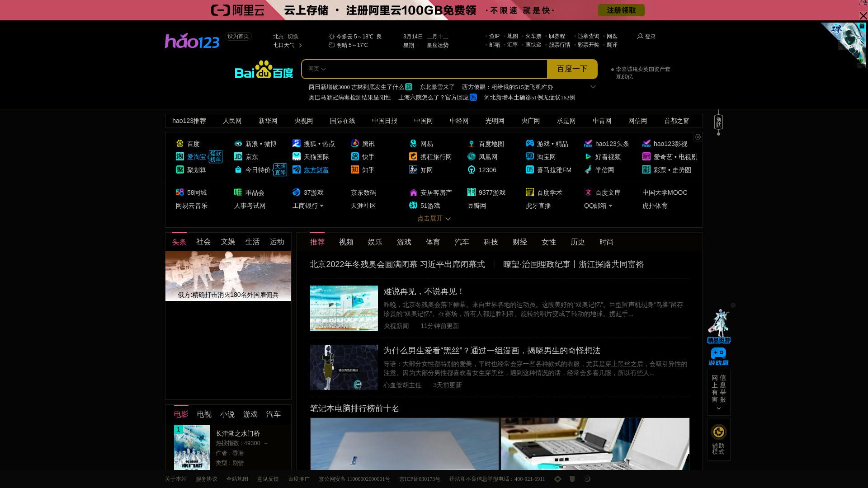This screenshot has width=868, height=488.
Task: Click the 意见反馈 footer link
Action: (268, 479)
